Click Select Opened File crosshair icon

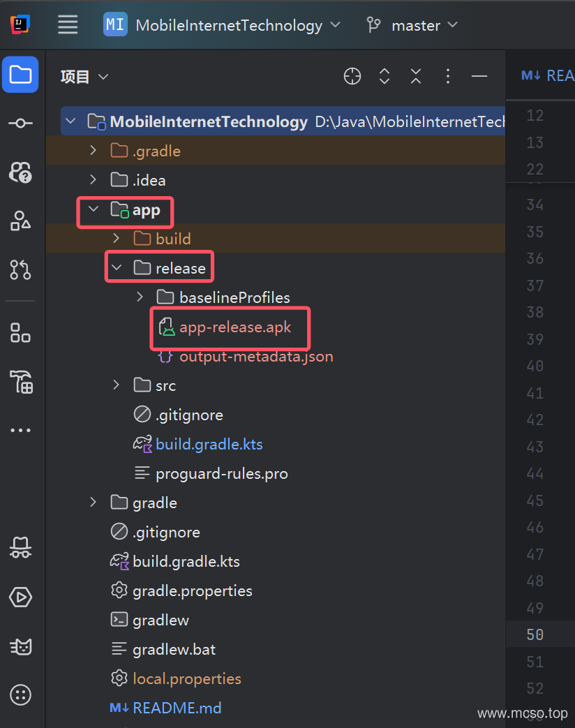[x=352, y=76]
